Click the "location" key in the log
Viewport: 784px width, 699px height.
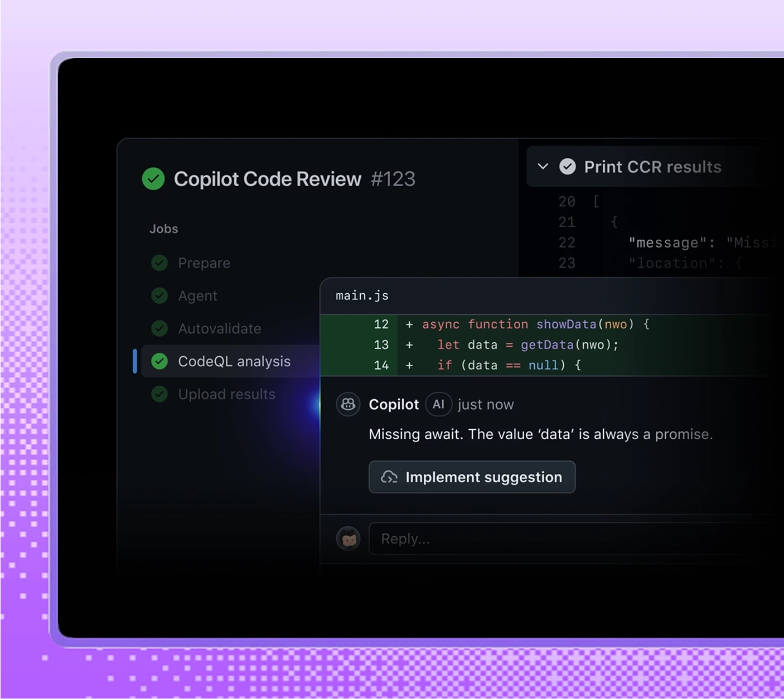(672, 263)
